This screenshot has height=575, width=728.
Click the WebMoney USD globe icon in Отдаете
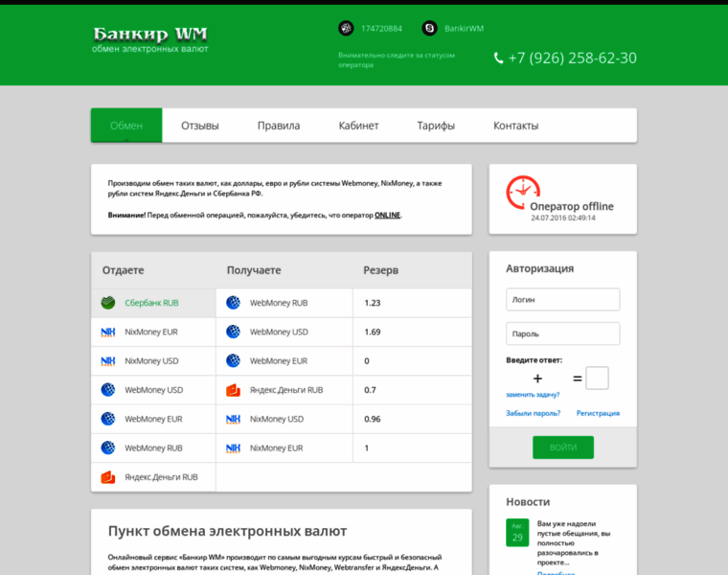[108, 390]
